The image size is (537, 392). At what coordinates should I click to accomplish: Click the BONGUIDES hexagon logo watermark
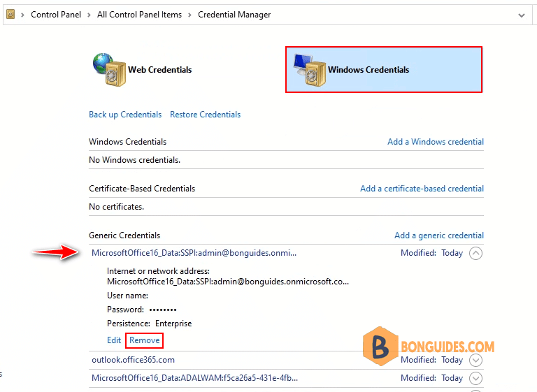click(380, 346)
